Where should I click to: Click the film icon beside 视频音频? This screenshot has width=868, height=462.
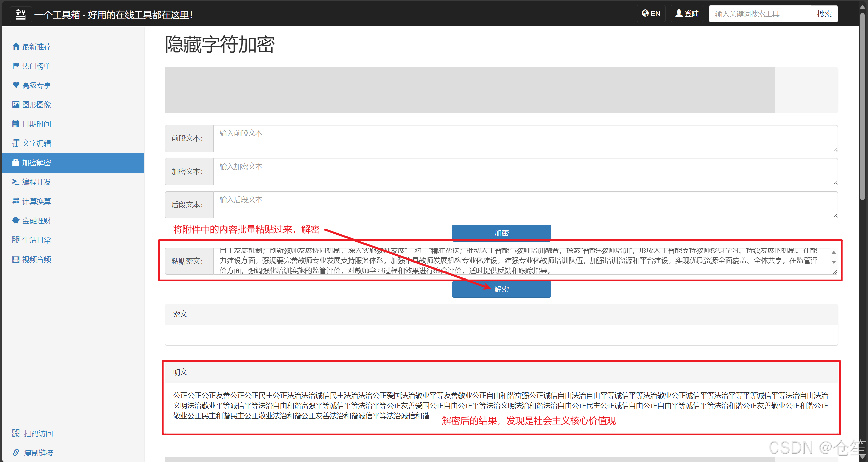pos(16,259)
